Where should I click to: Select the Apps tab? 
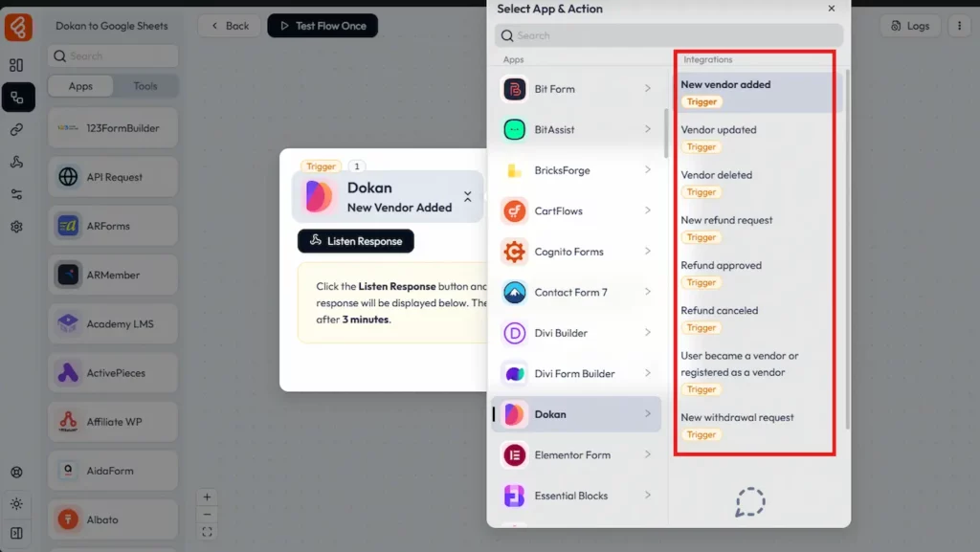80,86
